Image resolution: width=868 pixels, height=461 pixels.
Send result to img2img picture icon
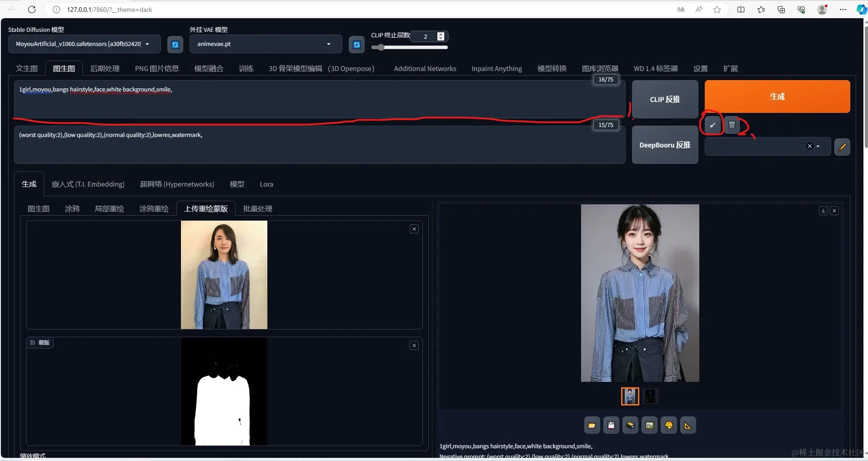click(x=649, y=426)
